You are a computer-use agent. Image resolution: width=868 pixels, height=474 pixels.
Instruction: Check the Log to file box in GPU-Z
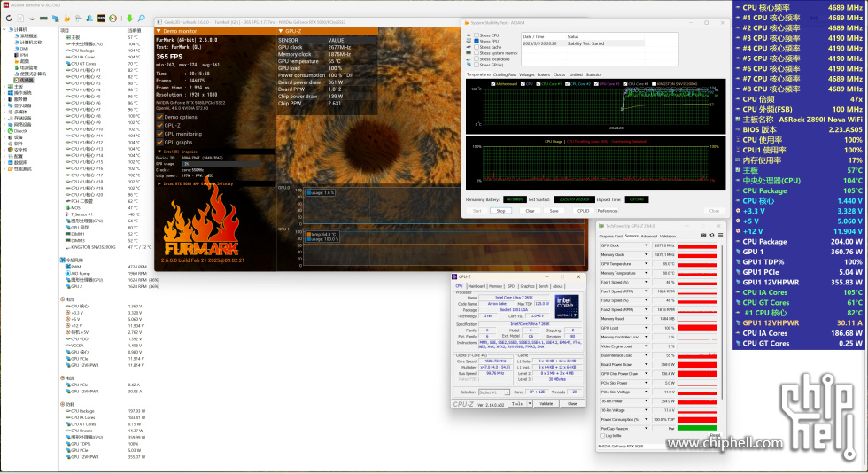[602, 436]
